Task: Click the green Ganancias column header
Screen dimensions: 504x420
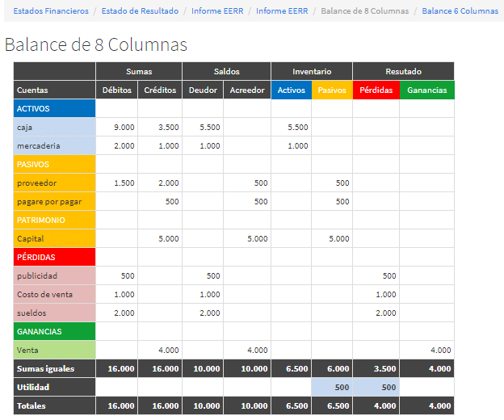Action: pyautogui.click(x=426, y=90)
